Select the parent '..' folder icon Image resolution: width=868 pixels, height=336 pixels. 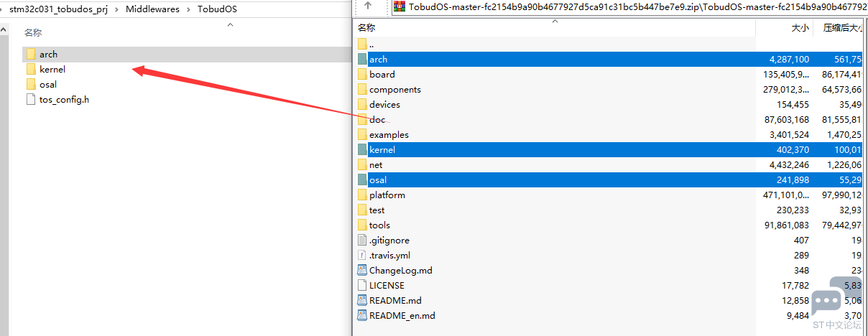362,44
